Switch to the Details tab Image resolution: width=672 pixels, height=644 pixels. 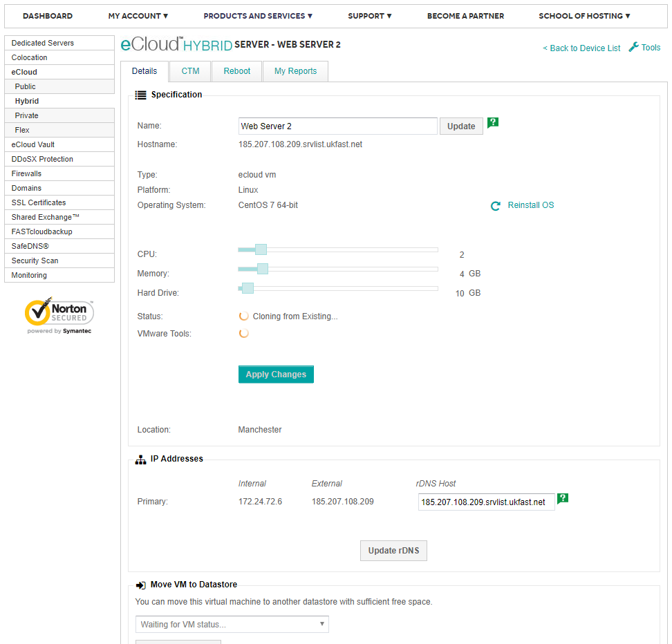point(144,71)
